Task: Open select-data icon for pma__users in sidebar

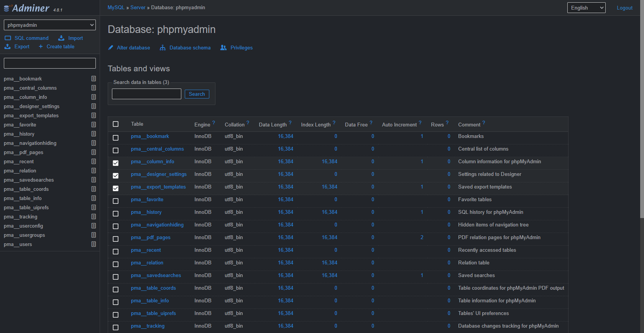Action: [94, 244]
